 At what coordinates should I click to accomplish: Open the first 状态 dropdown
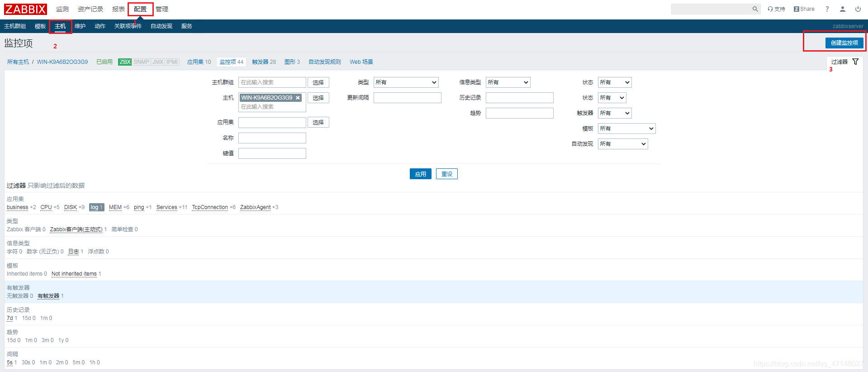615,82
